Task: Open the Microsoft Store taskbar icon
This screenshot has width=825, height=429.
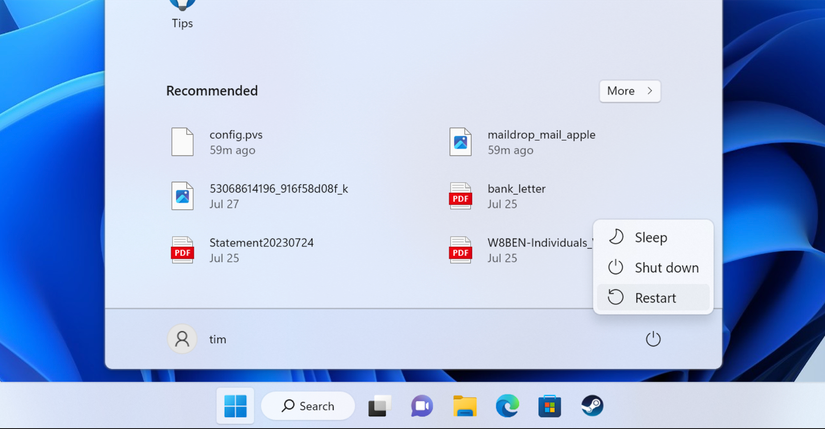Action: point(549,406)
